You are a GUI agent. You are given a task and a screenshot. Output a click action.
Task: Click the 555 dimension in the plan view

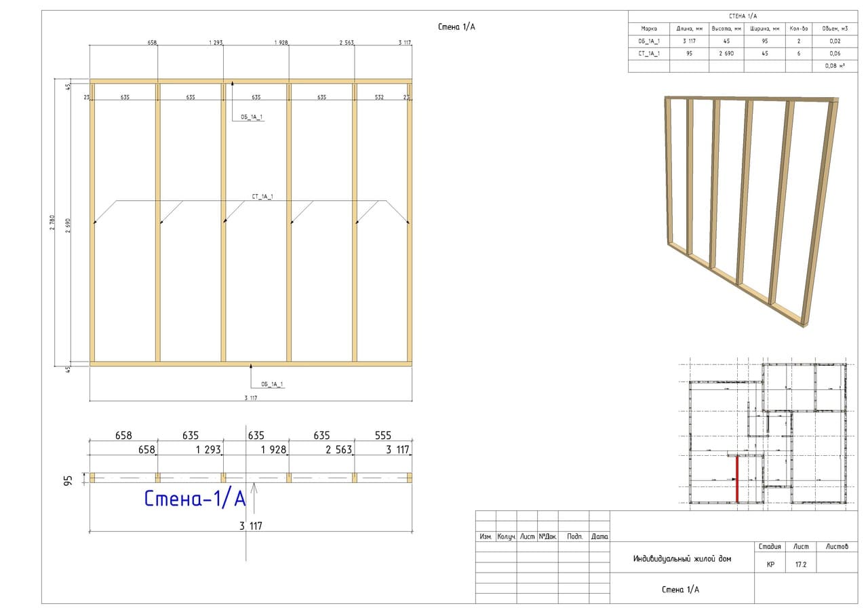pos(382,436)
